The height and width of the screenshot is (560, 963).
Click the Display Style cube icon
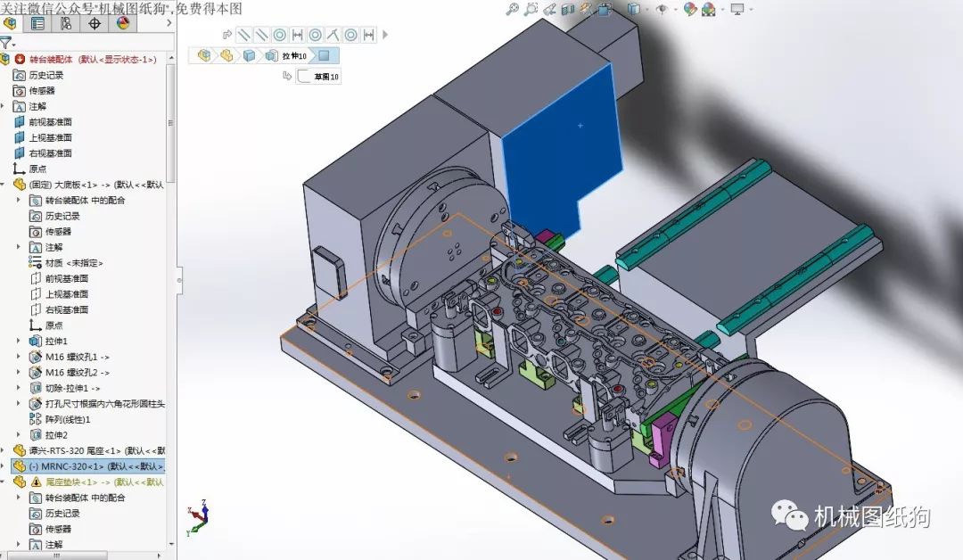coord(633,9)
